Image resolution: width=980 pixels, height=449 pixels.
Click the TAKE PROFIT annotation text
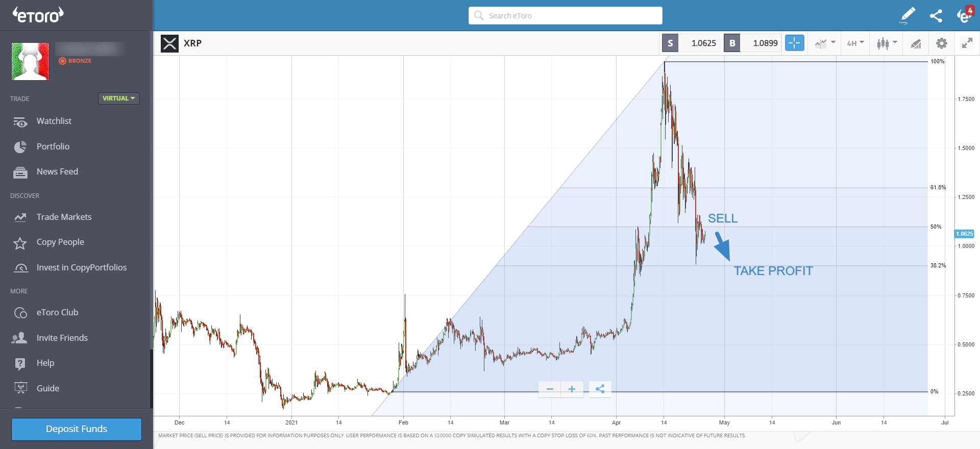(x=773, y=271)
